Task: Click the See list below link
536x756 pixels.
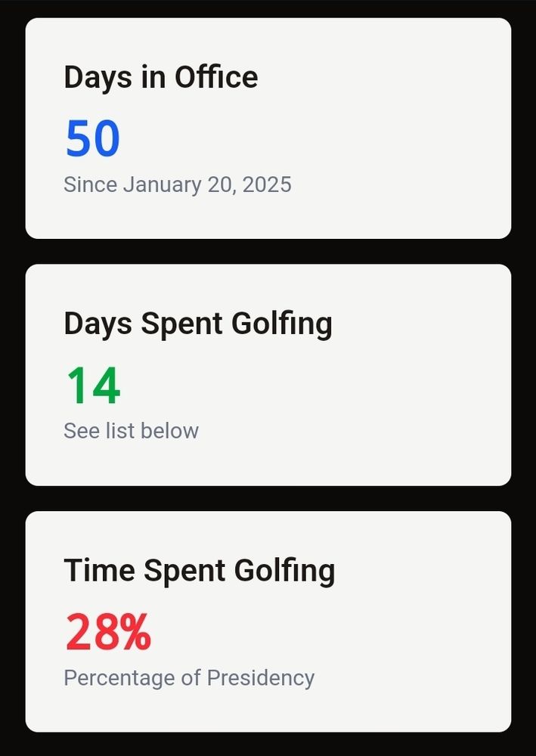Action: (131, 430)
